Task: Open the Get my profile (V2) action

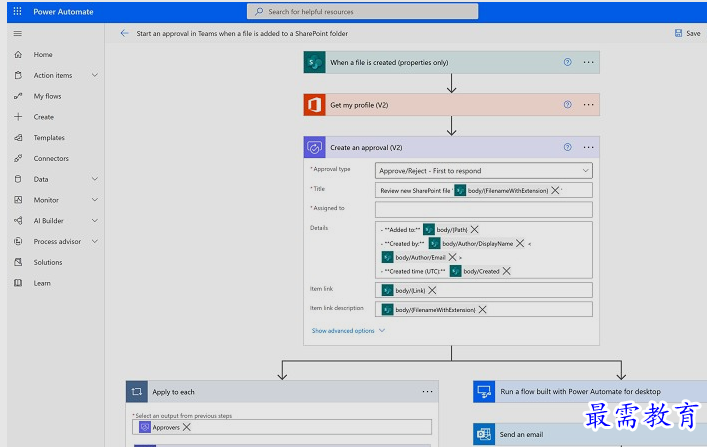Action: [x=451, y=105]
